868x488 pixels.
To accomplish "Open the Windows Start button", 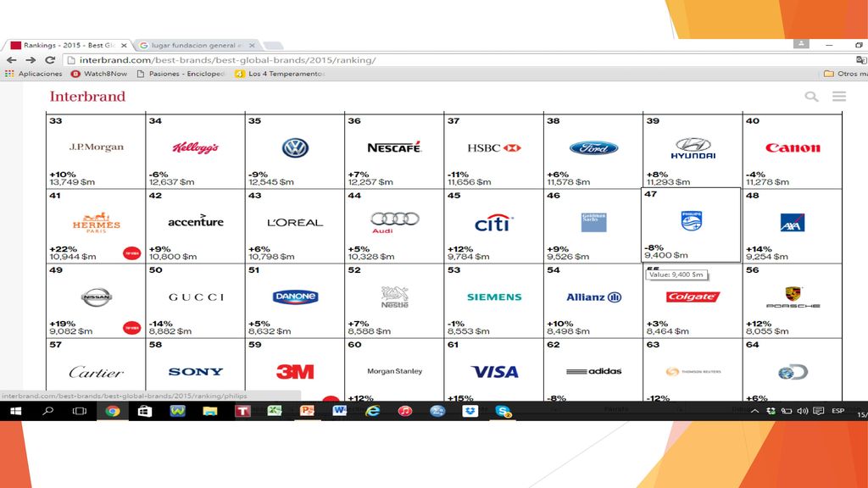I will (x=15, y=411).
